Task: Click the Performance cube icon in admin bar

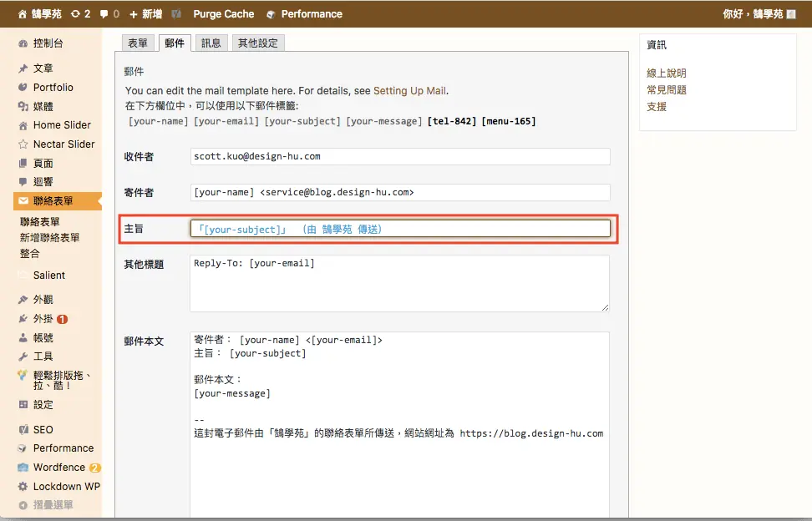Action: [271, 14]
